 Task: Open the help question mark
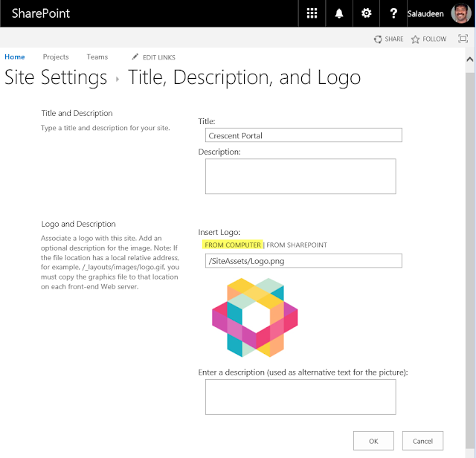tap(393, 13)
